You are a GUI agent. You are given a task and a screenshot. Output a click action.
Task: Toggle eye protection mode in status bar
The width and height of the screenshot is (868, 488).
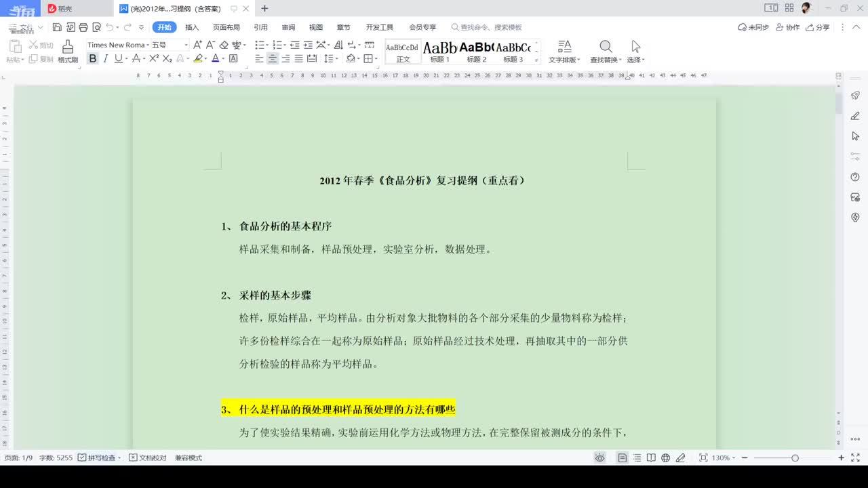pos(599,458)
